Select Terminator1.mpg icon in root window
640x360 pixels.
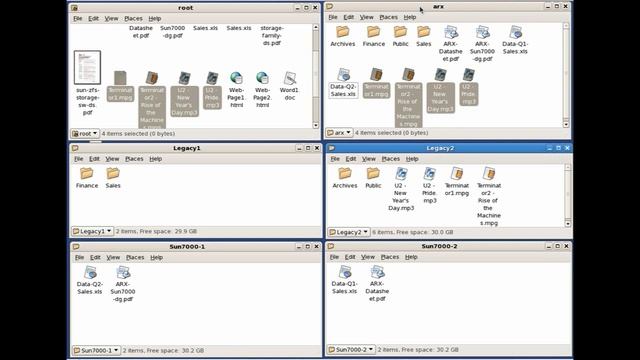(x=120, y=78)
